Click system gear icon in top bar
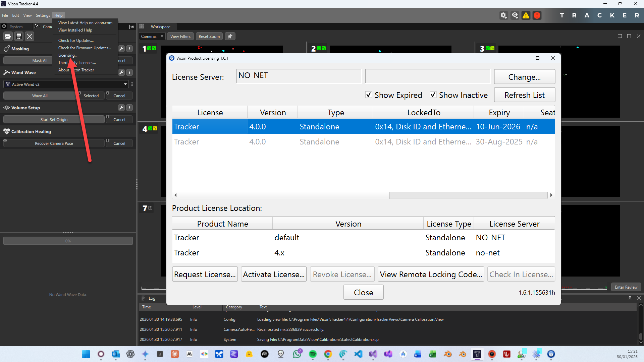 [503, 15]
